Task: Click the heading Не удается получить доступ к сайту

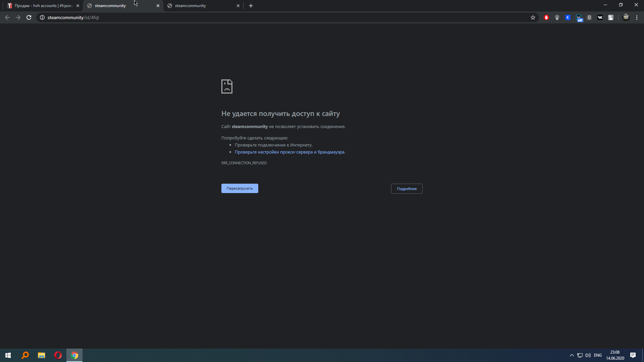Action: click(x=280, y=114)
